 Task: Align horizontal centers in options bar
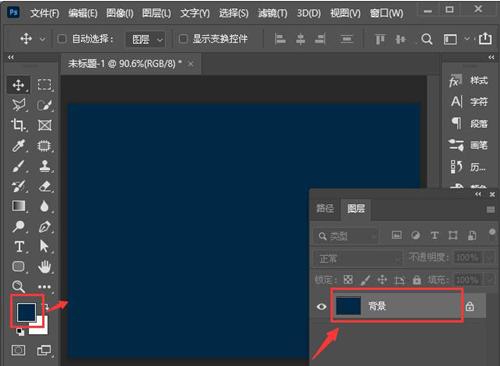tap(300, 39)
